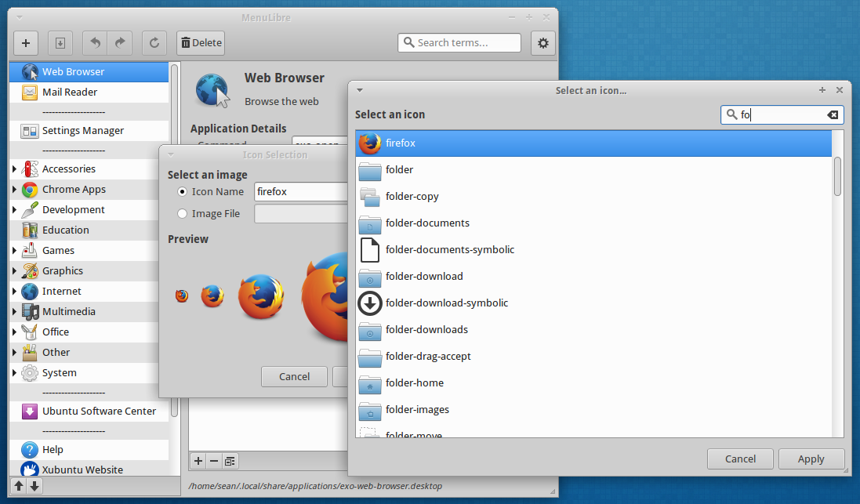Screen dimensions: 860x504
Task: Expand the Multimedia category
Action: tap(14, 312)
